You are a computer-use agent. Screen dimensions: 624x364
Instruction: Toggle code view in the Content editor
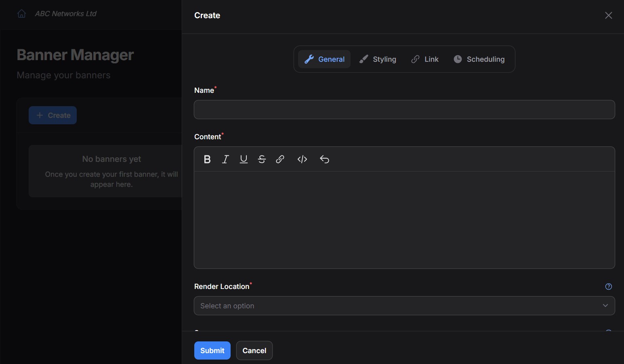(302, 159)
